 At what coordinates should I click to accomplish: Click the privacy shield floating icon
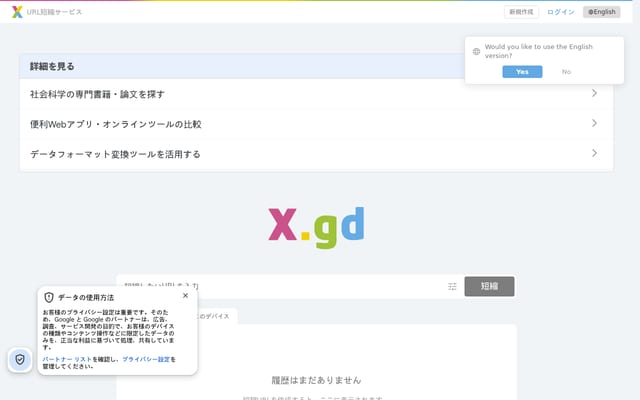click(20, 360)
